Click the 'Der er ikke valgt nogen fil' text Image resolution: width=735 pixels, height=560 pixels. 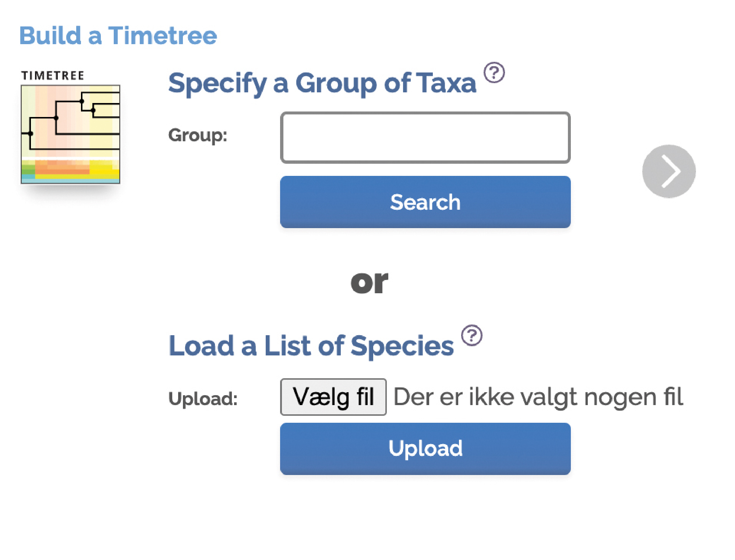click(538, 397)
